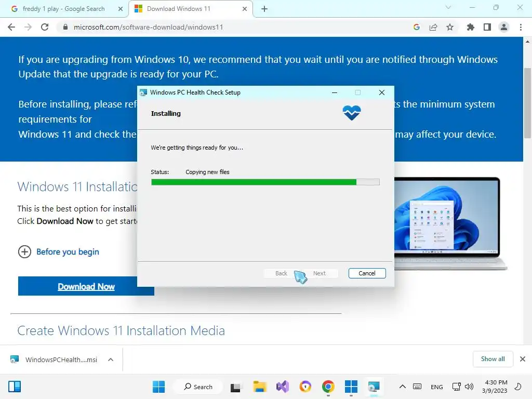This screenshot has height=399, width=532.
Task: Minimize the PC Health Check Setup dialog
Action: click(x=335, y=92)
